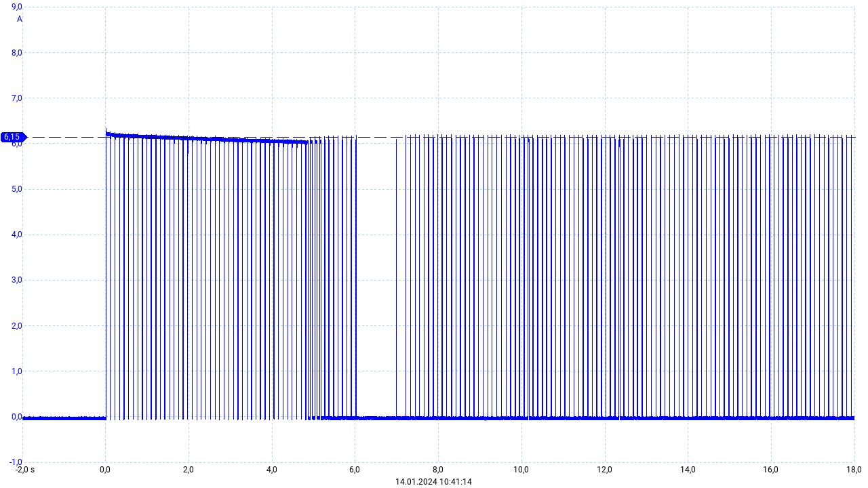Click the 6,0 time axis label
Screen dimensions: 868x488
click(355, 469)
